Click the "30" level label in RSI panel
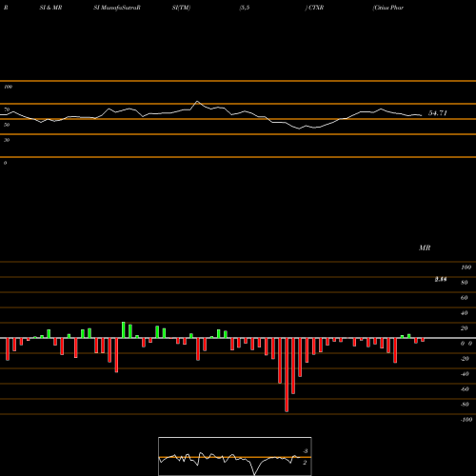This screenshot has height=476, width=476. pyautogui.click(x=7, y=140)
